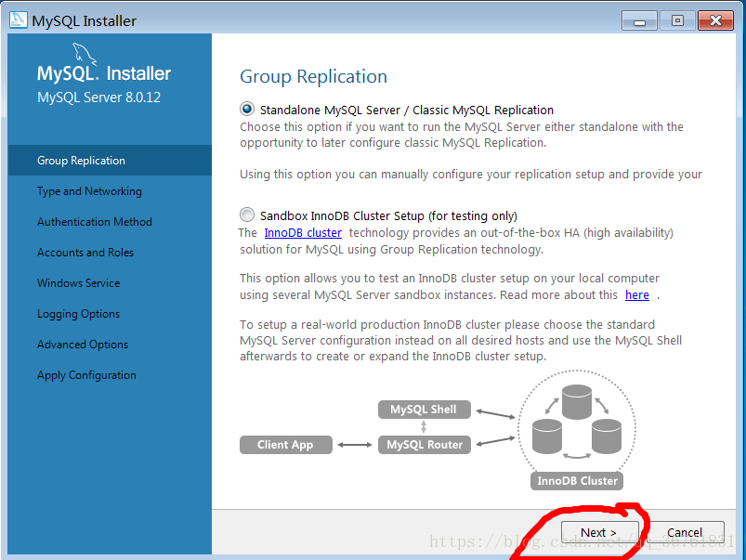
Task: Click the MySQL Shell diagram box
Action: [x=425, y=410]
